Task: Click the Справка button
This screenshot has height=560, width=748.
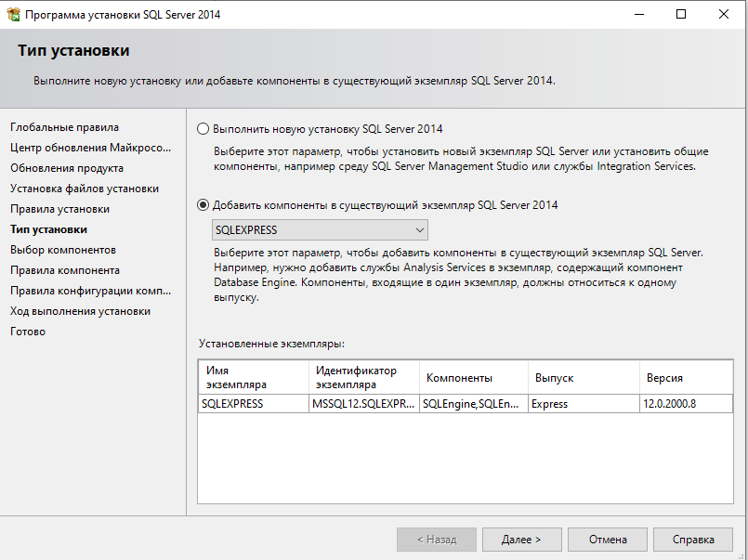Action: pyautogui.click(x=692, y=540)
